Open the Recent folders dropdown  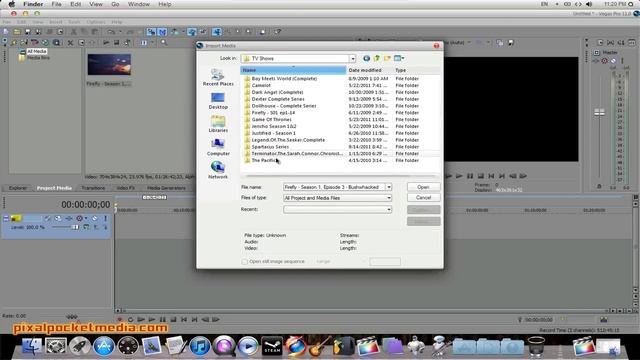point(389,209)
